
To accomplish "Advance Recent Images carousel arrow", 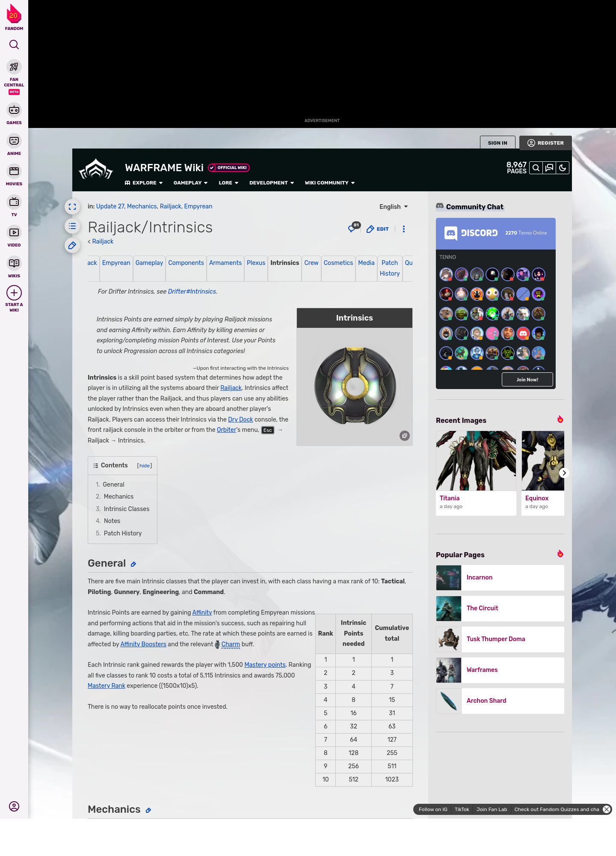I will [564, 473].
